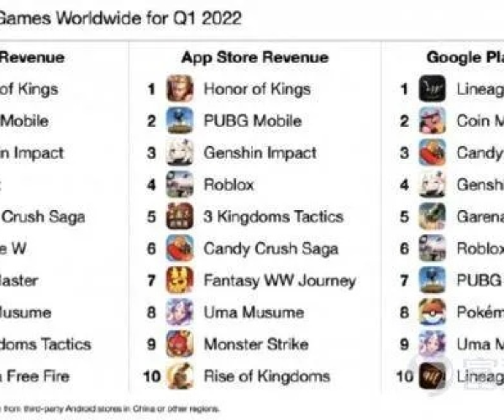Click the Roblox icon in App Store column
This screenshot has width=504, height=420.
point(180,185)
